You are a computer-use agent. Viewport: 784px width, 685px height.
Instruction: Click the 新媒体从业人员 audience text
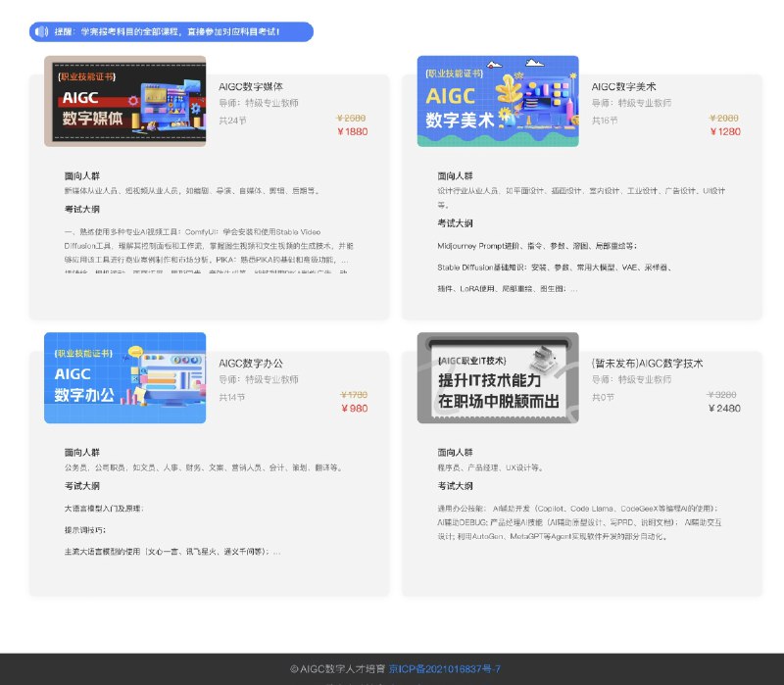click(x=192, y=190)
